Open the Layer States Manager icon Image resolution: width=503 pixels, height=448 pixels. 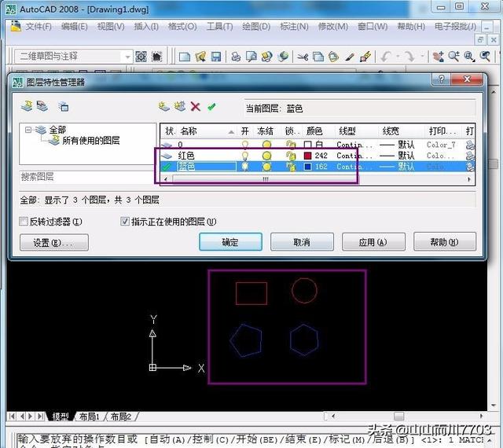64,106
